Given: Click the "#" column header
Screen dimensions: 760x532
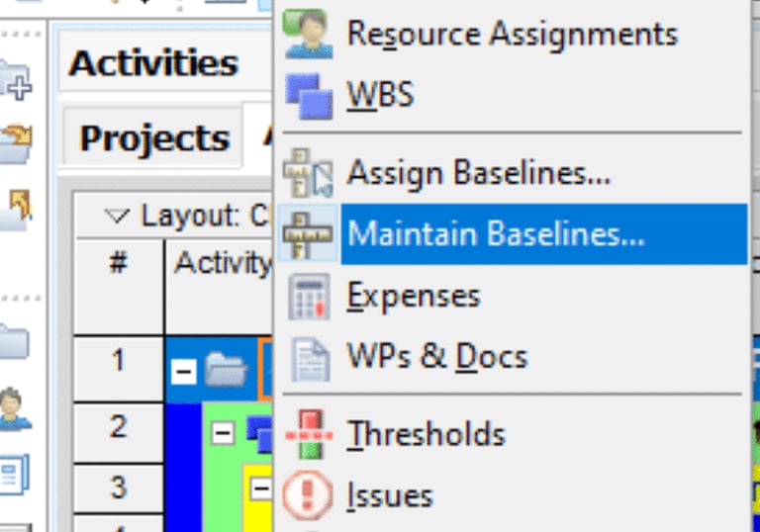Looking at the screenshot, I should (118, 263).
